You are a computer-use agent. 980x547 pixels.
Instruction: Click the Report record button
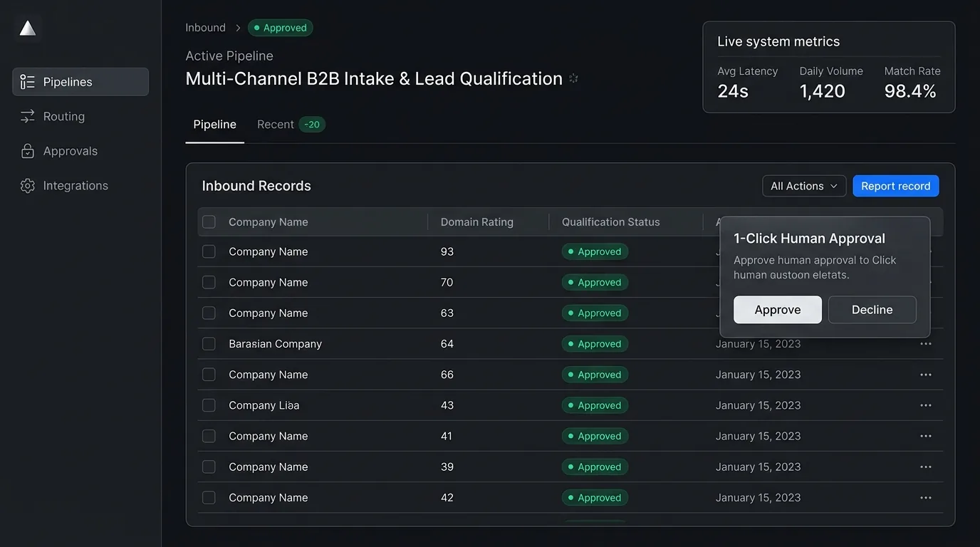[x=895, y=186]
